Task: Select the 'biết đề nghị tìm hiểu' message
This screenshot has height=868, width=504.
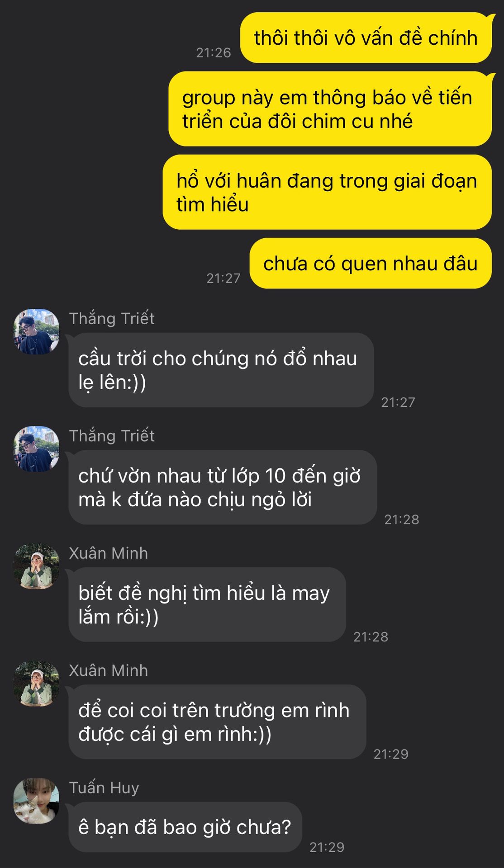Action: [x=207, y=604]
